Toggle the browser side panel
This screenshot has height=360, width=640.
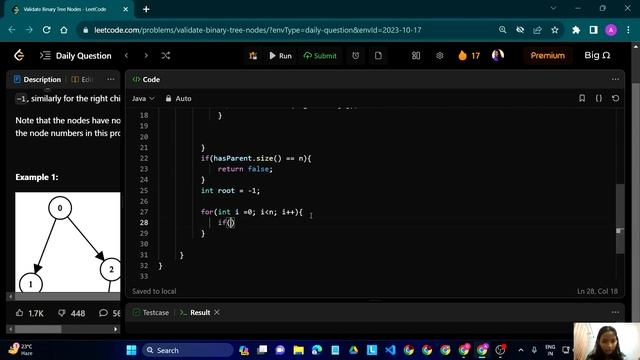(593, 30)
